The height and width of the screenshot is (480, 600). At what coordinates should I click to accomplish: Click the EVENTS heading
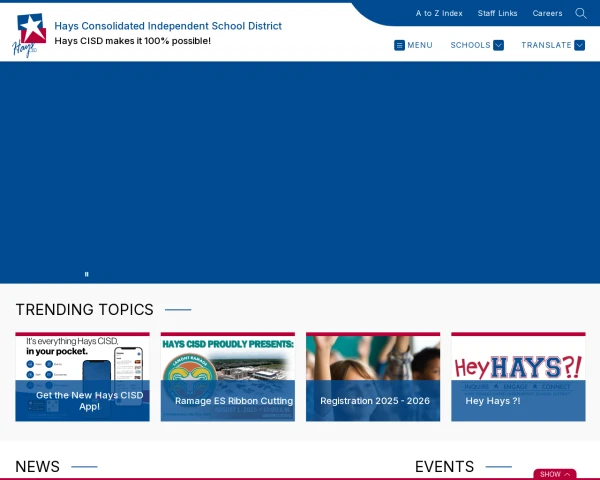[444, 467]
